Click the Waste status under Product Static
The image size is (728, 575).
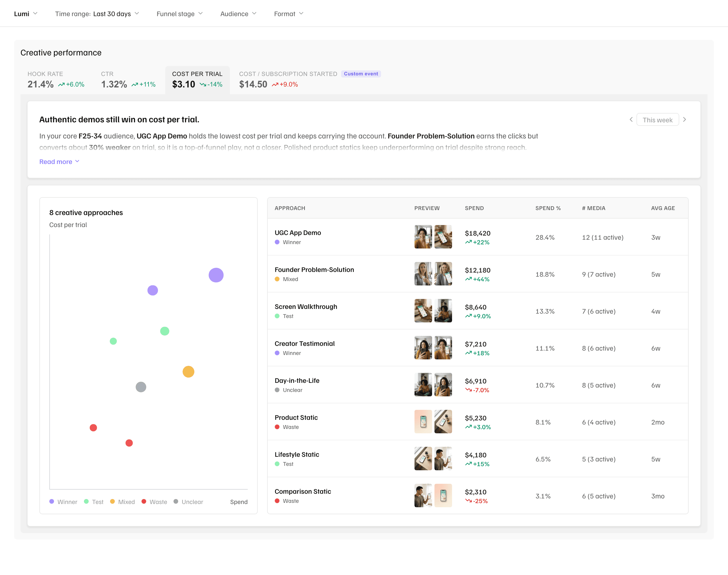[287, 427]
